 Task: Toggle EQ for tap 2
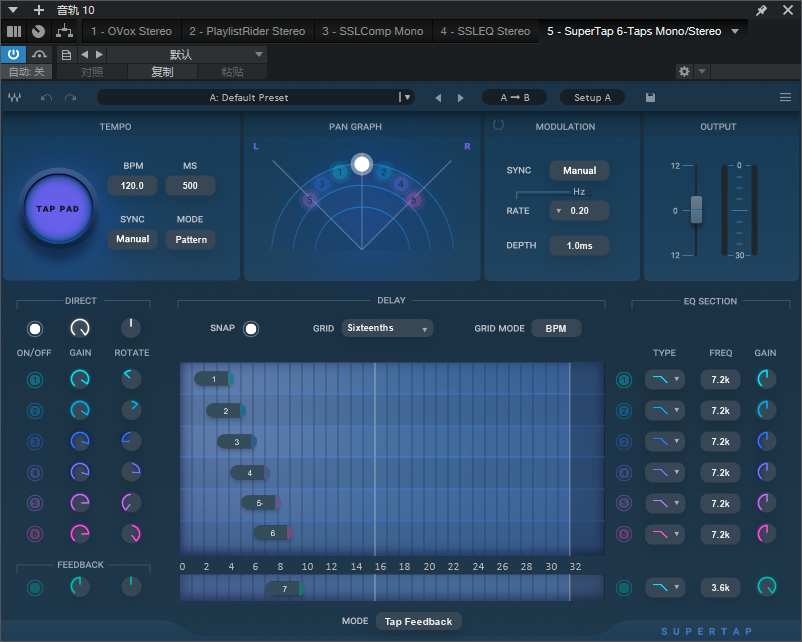(623, 411)
